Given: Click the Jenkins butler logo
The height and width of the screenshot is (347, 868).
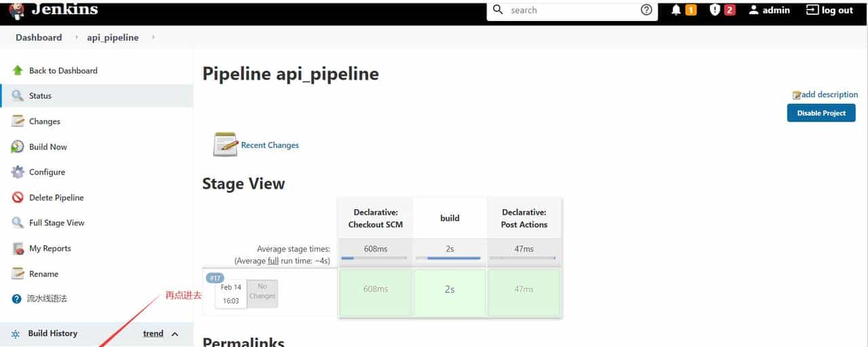Looking at the screenshot, I should [x=17, y=11].
